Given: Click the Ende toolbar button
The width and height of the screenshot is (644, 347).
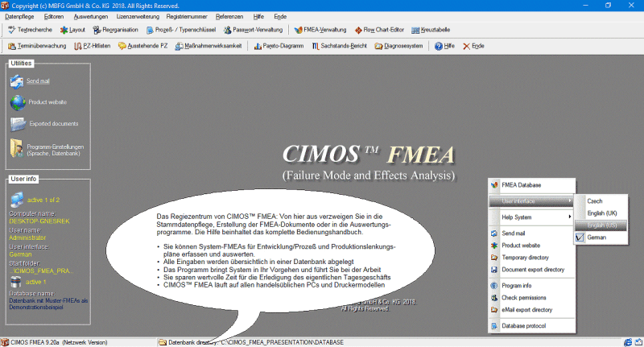Looking at the screenshot, I should click(473, 46).
